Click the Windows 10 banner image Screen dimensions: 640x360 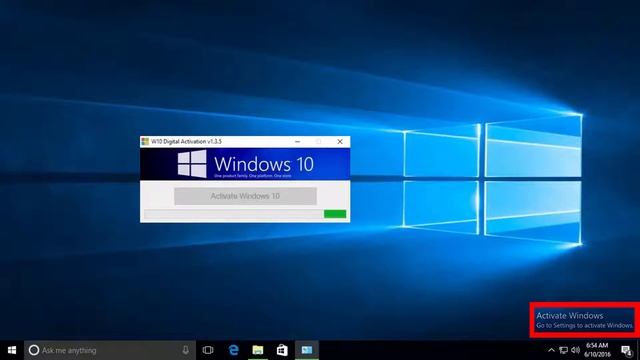coord(245,164)
